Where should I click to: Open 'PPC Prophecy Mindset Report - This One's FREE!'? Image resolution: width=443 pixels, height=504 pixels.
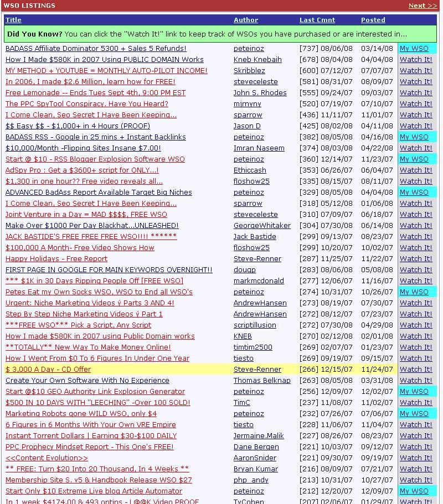point(90,447)
